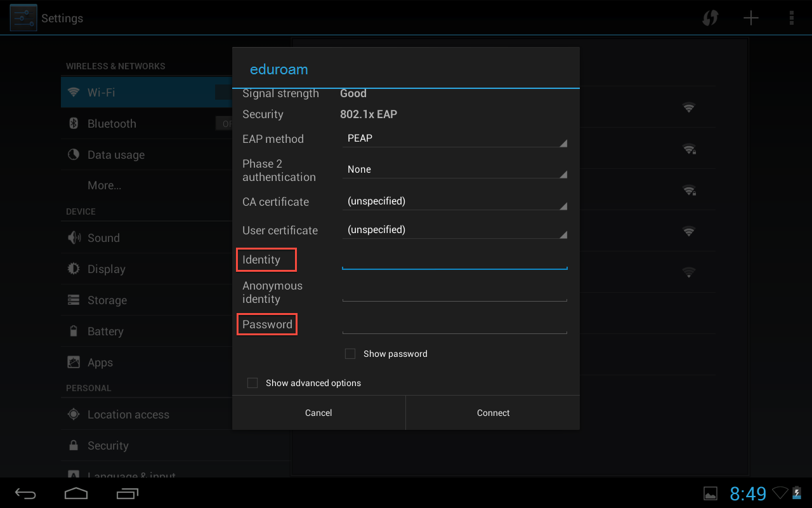
Task: Open More… wireless settings
Action: point(147,185)
